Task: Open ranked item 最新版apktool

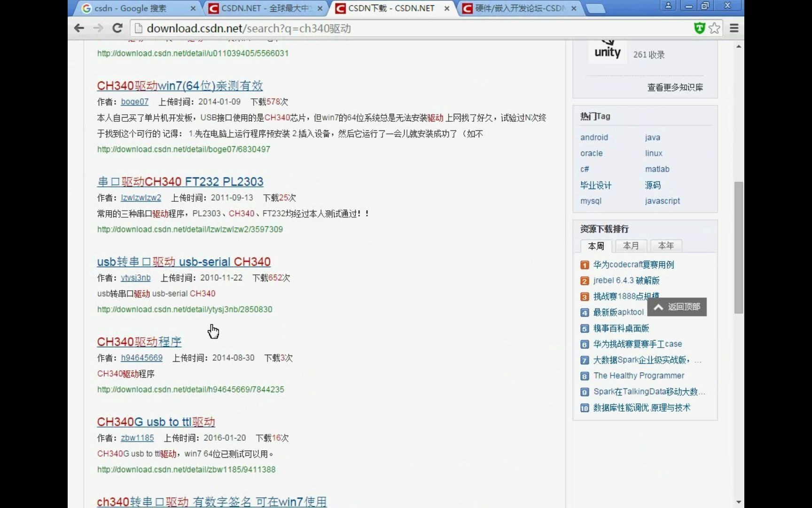Action: (618, 312)
